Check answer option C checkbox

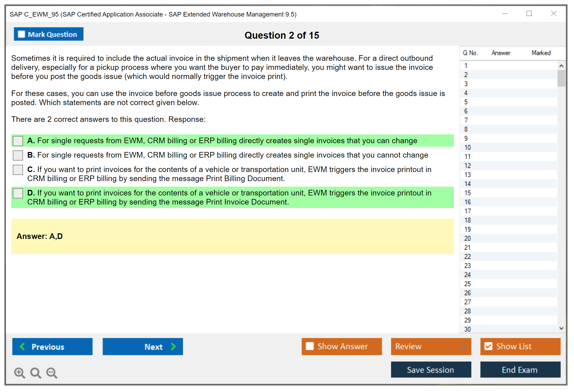click(x=18, y=170)
